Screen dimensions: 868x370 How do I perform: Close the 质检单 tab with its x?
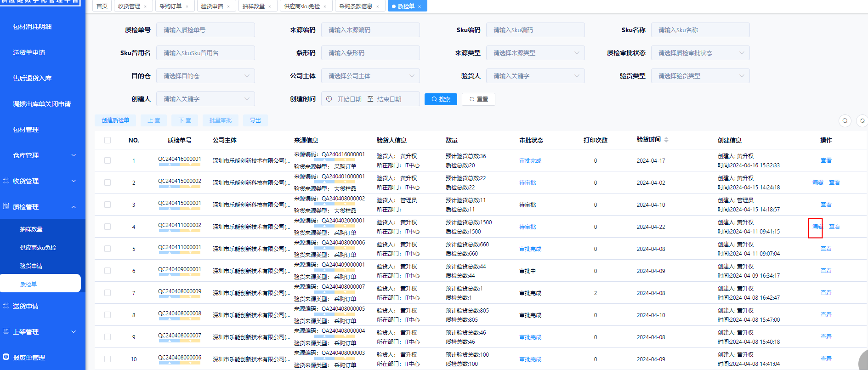(x=420, y=6)
